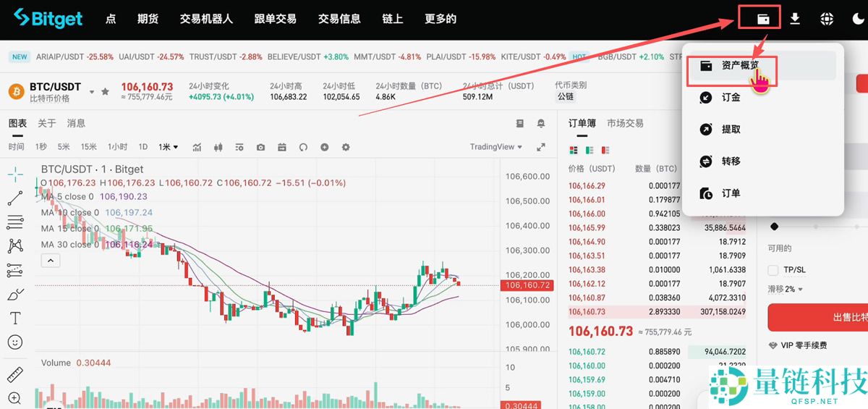868x409 pixels.
Task: Open the TradingView chart type dropdown
Action: click(495, 147)
